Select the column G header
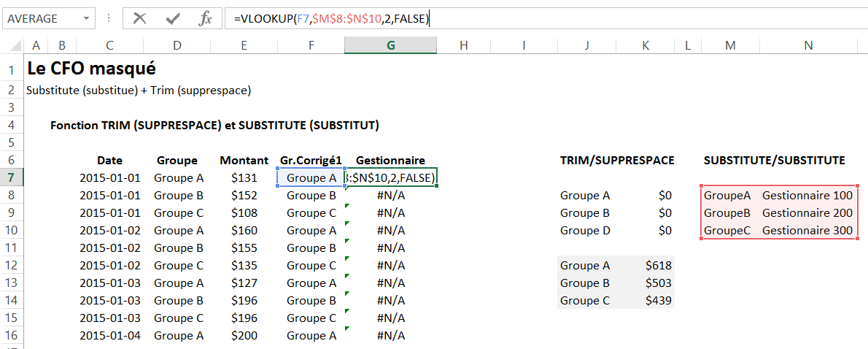 (x=391, y=45)
